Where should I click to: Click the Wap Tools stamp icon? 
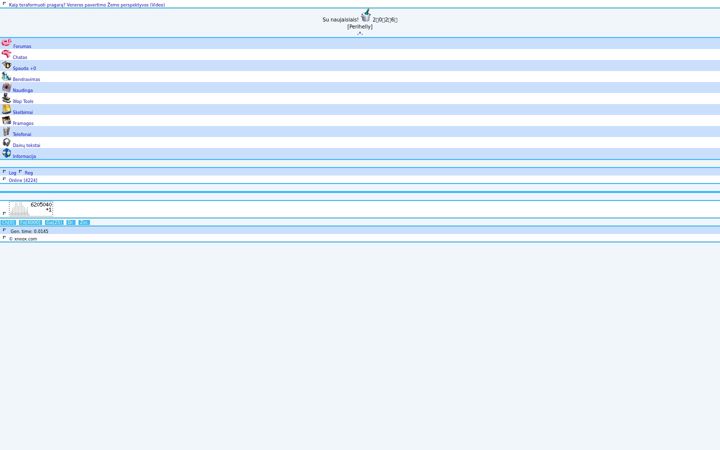[x=6, y=98]
